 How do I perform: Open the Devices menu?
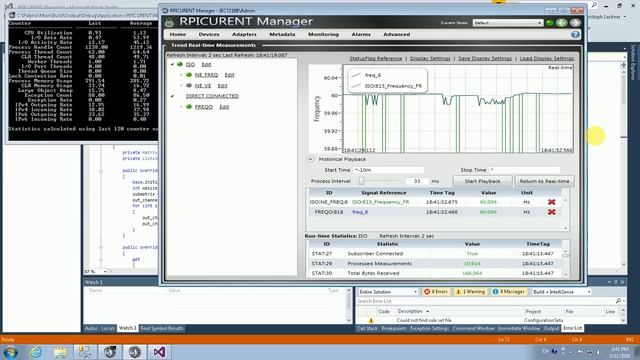pos(209,35)
